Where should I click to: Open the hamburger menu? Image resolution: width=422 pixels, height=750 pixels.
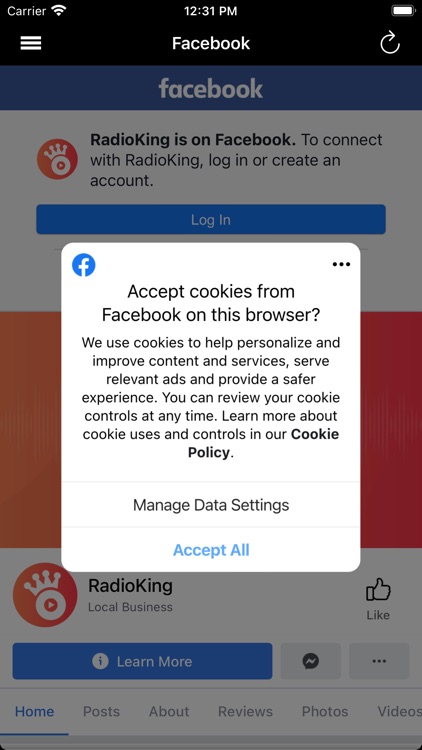[31, 44]
